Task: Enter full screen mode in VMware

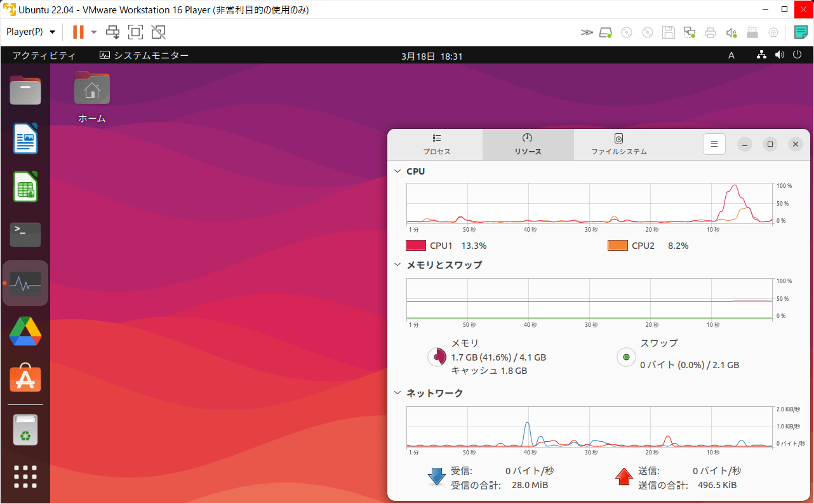Action: (135, 32)
